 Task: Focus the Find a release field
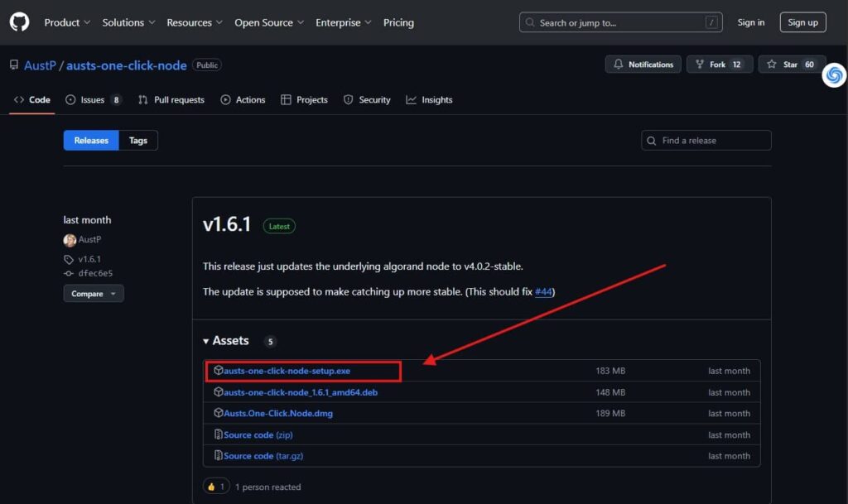[712, 141]
